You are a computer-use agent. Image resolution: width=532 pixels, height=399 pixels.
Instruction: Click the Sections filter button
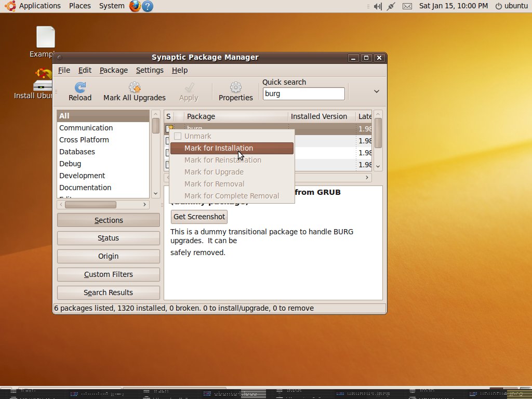tap(109, 220)
